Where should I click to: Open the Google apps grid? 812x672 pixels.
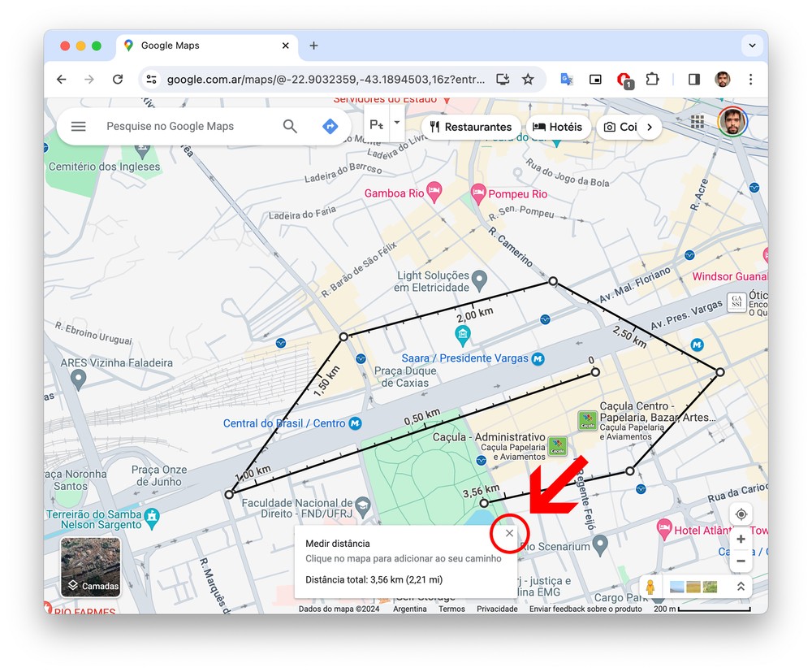(697, 122)
